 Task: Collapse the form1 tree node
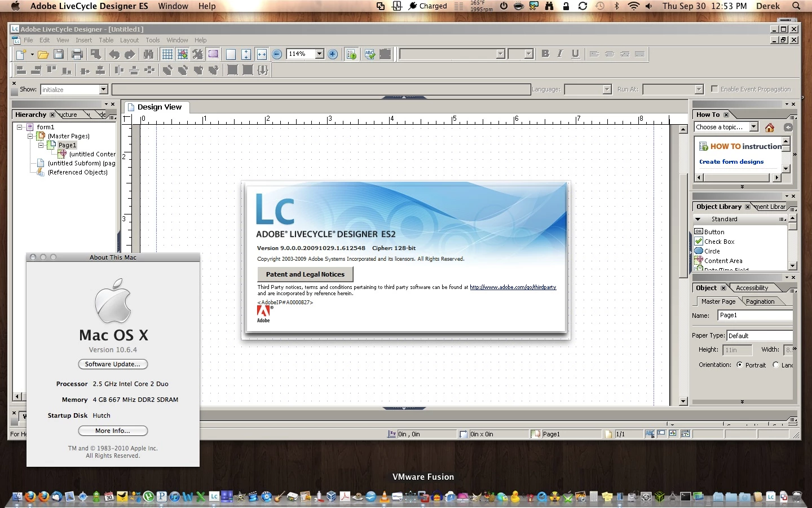(x=19, y=127)
